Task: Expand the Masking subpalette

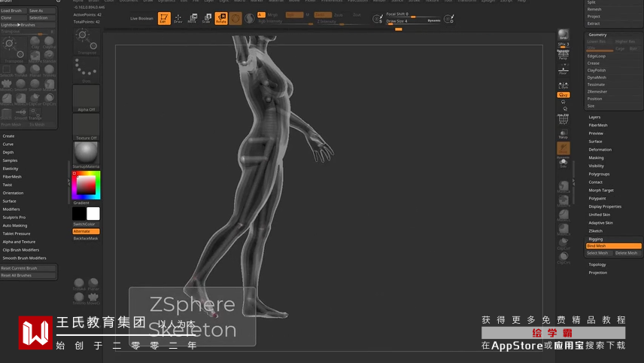Action: pos(596,158)
